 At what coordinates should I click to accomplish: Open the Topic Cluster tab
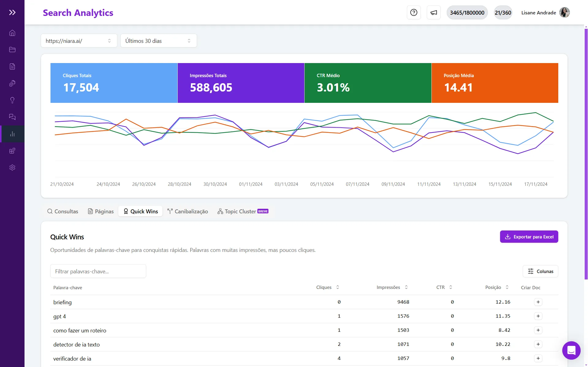(243, 212)
